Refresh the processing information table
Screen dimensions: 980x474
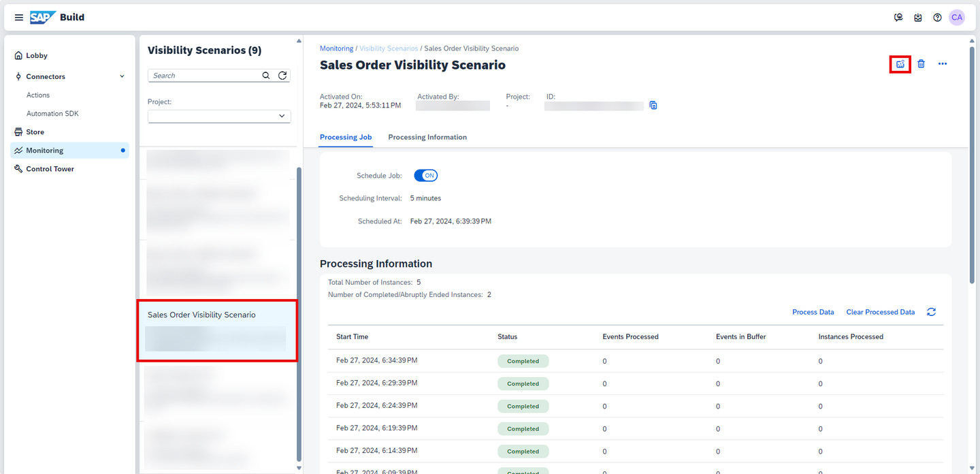pos(931,312)
